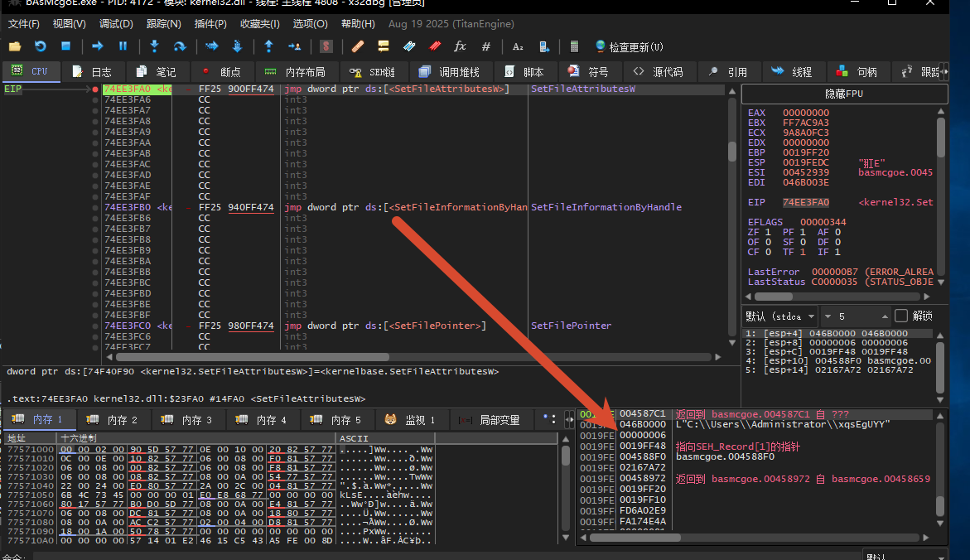Open the calculator tool
Viewport: 970px width, 560px height.
pyautogui.click(x=574, y=46)
